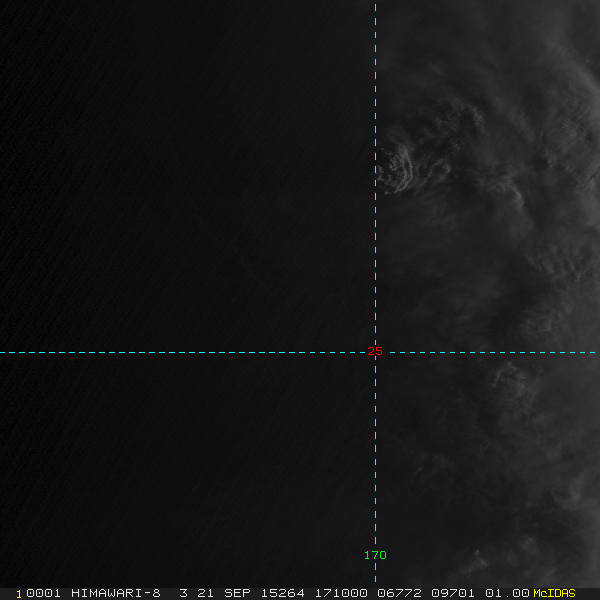Screen dimensions: 600x600
Task: Click the HIMAWARI-8 satellite name text
Action: 115,593
